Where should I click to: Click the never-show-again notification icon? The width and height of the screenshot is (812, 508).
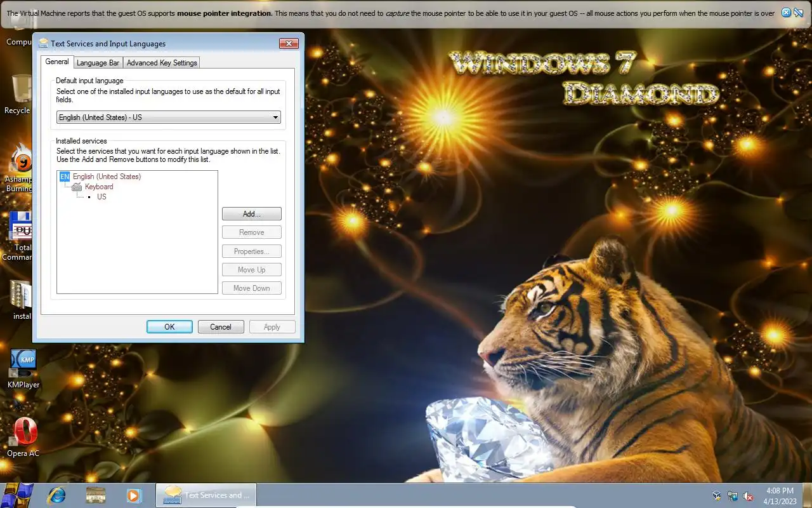[799, 12]
